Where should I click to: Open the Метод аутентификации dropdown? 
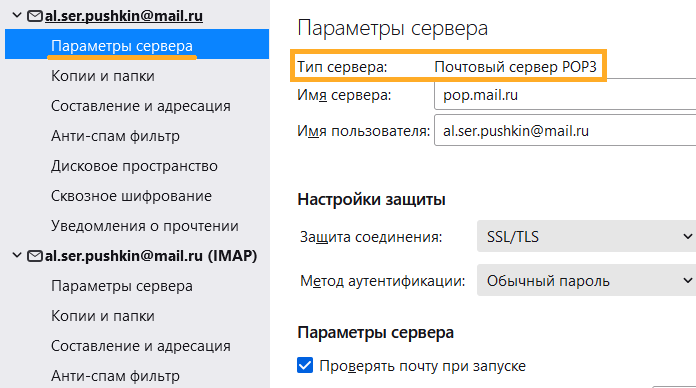point(586,281)
